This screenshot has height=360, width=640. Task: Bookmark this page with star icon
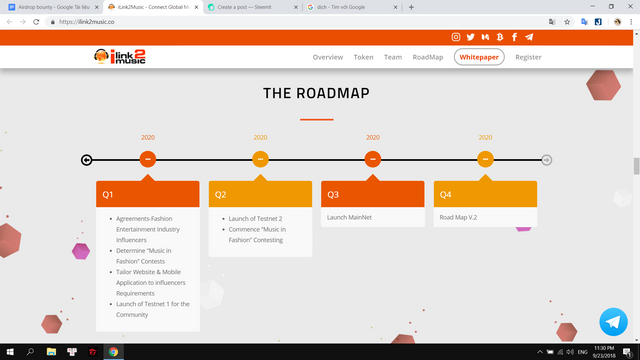pyautogui.click(x=567, y=22)
